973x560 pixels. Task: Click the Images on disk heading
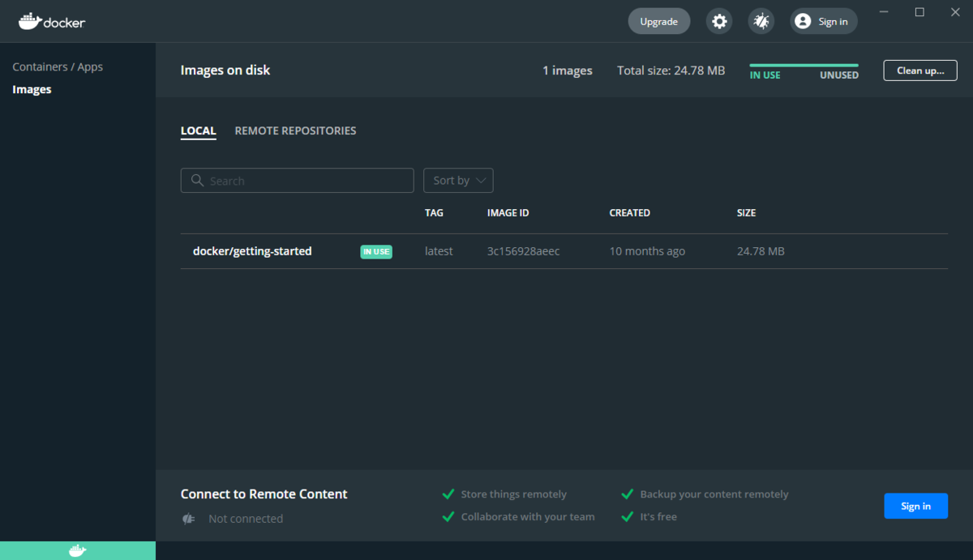(225, 70)
